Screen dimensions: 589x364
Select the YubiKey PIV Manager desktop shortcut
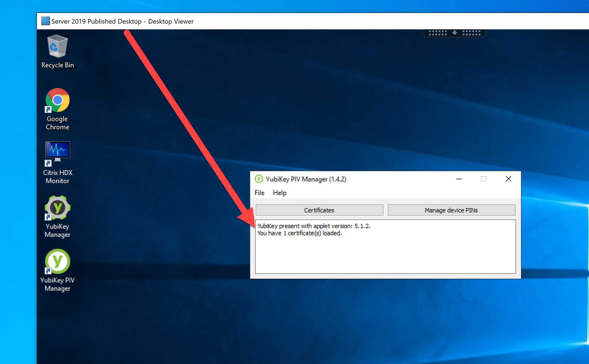57,270
